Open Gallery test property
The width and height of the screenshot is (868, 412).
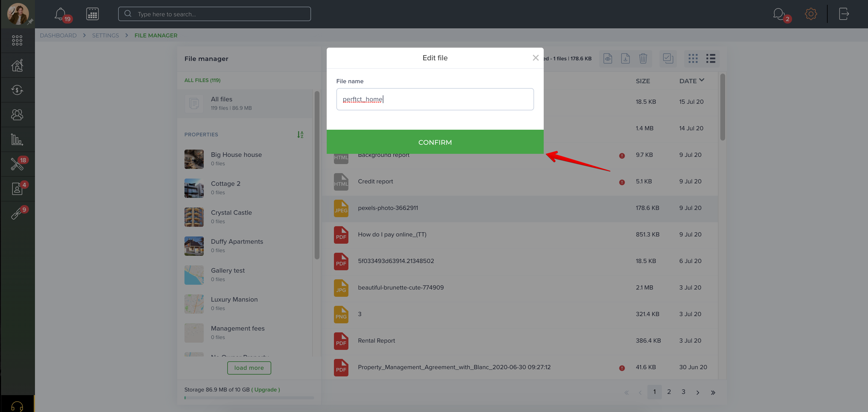click(x=245, y=275)
